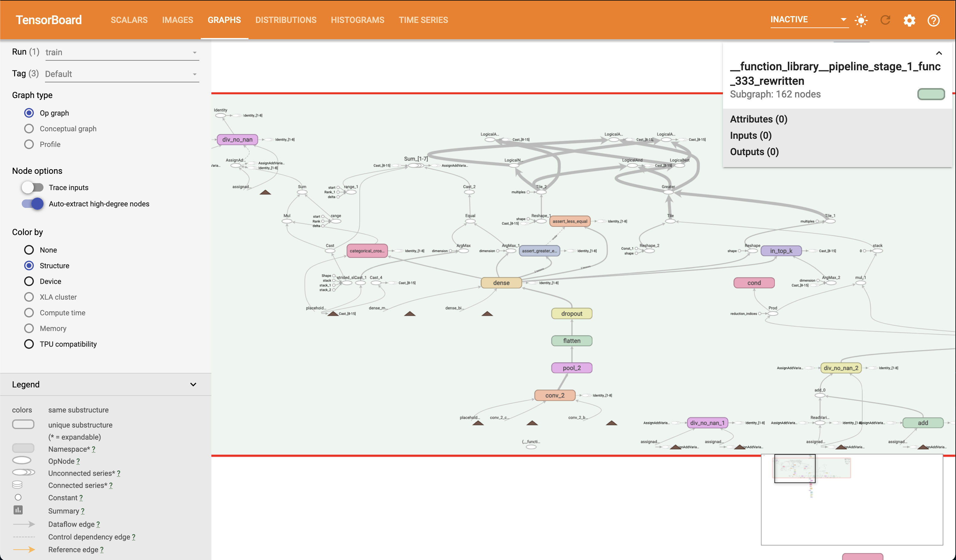Enable the Trace inputs switch
Viewport: 956px width, 560px height.
[x=33, y=187]
